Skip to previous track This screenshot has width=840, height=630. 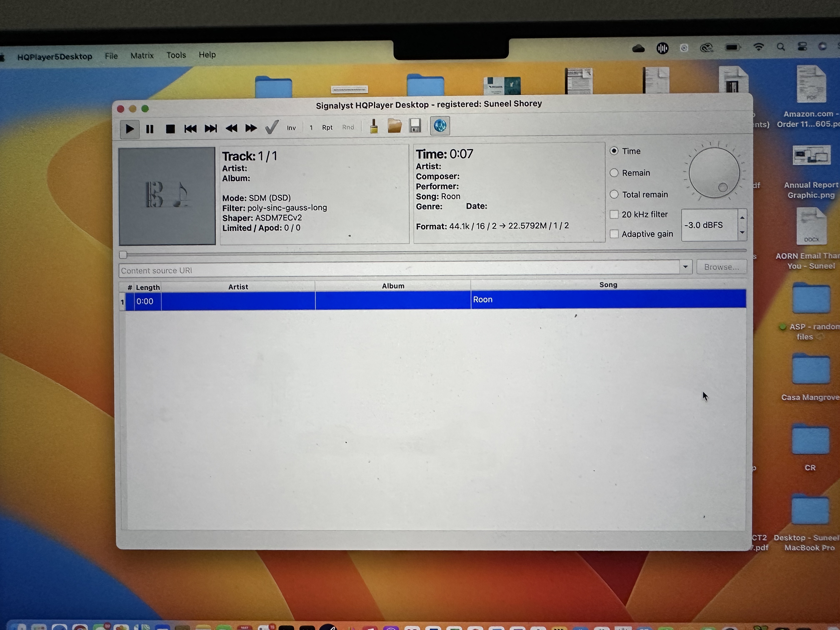[x=190, y=129]
